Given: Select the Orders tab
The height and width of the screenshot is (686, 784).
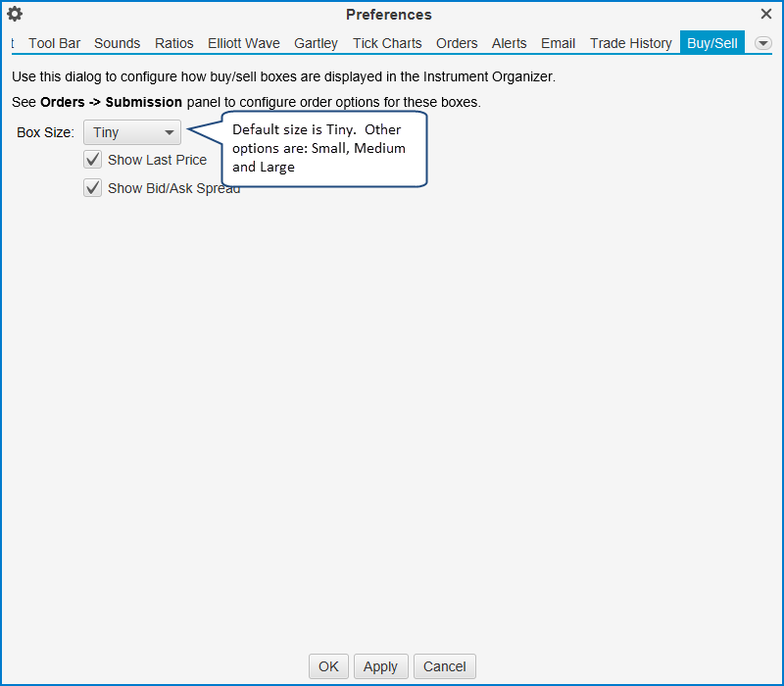Looking at the screenshot, I should coord(457,43).
